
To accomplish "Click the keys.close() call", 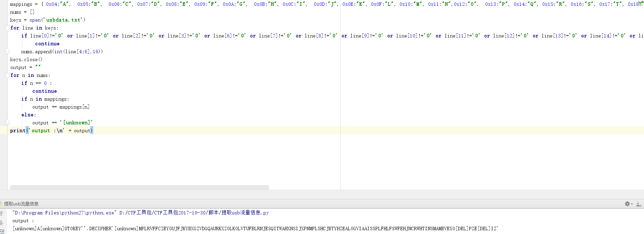I will [26, 59].
